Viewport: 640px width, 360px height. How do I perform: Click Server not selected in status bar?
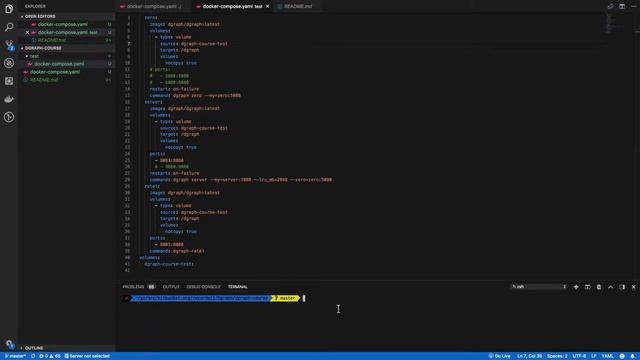pyautogui.click(x=87, y=356)
